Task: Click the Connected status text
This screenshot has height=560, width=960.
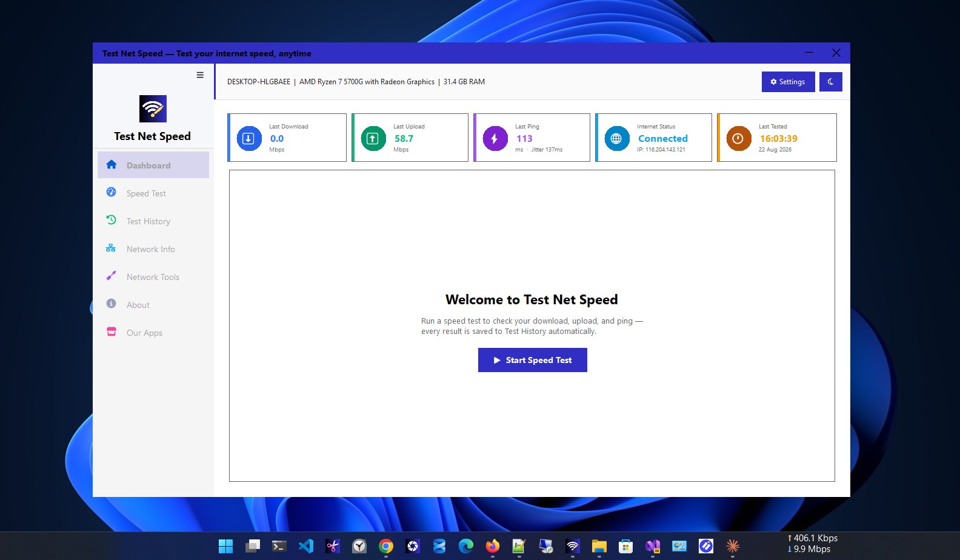Action: 663,139
